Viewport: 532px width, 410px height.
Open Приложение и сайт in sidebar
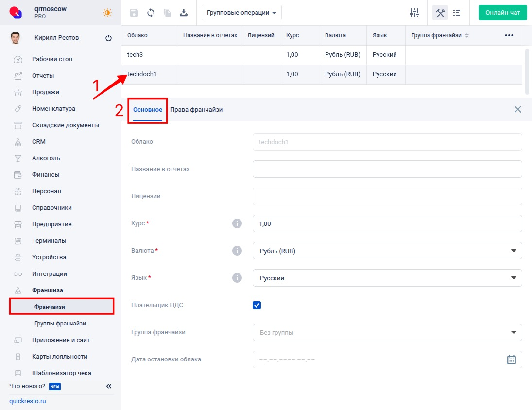click(x=61, y=340)
